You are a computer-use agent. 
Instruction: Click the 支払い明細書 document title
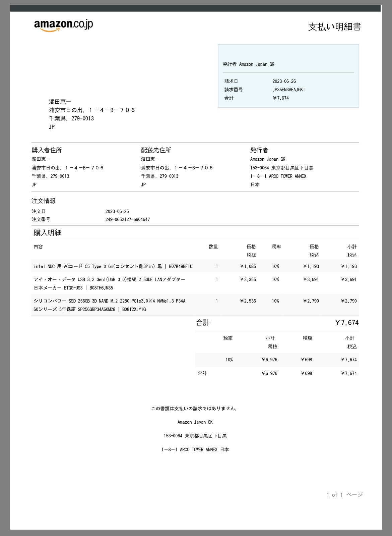pyautogui.click(x=334, y=27)
